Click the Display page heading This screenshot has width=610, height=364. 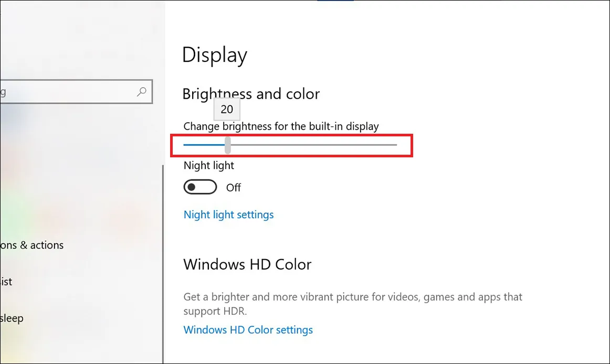click(214, 55)
